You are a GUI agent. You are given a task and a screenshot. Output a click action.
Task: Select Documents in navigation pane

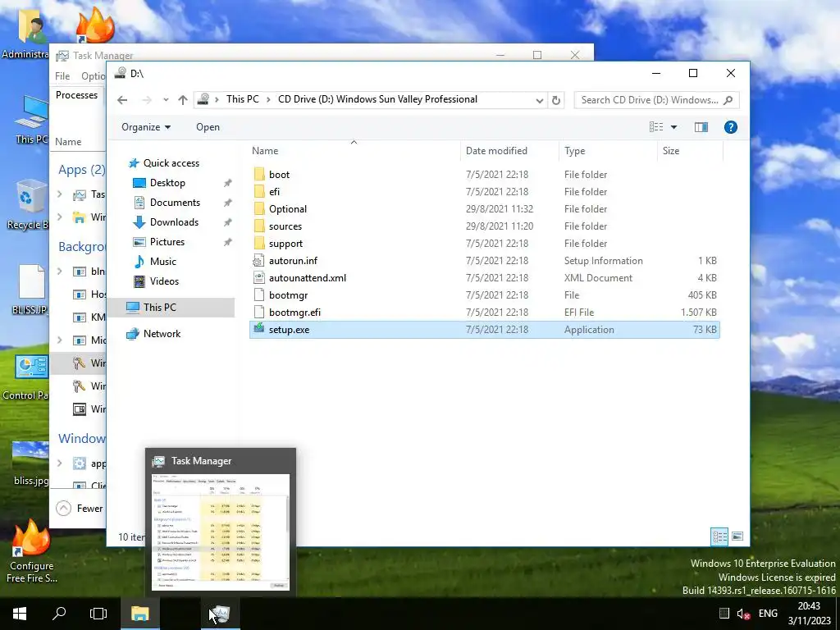pyautogui.click(x=175, y=203)
